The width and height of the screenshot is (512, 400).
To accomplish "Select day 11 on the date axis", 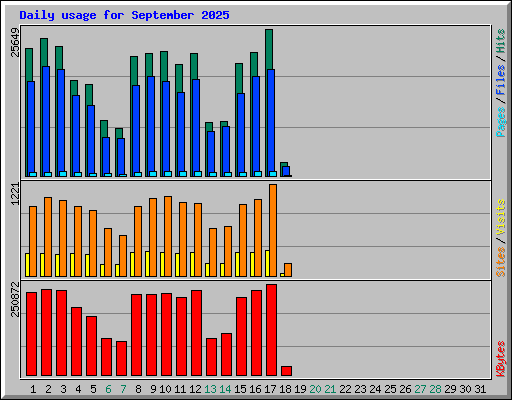I will [180, 389].
